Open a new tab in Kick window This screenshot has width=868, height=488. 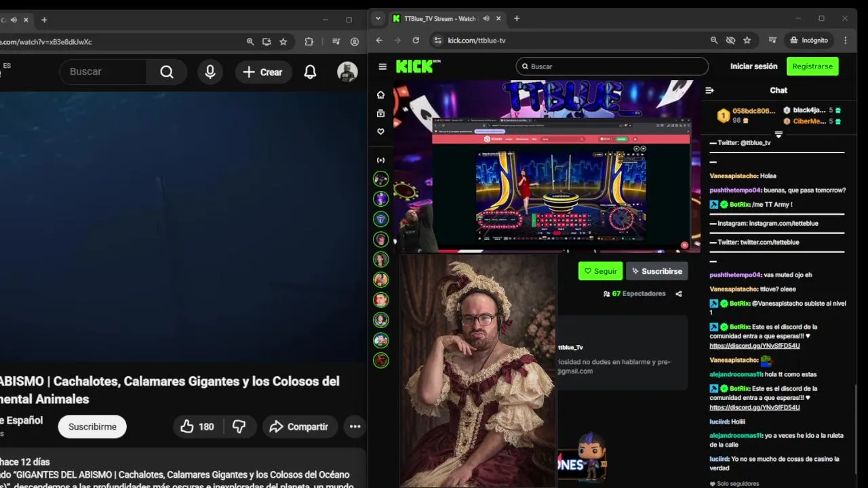coord(517,19)
